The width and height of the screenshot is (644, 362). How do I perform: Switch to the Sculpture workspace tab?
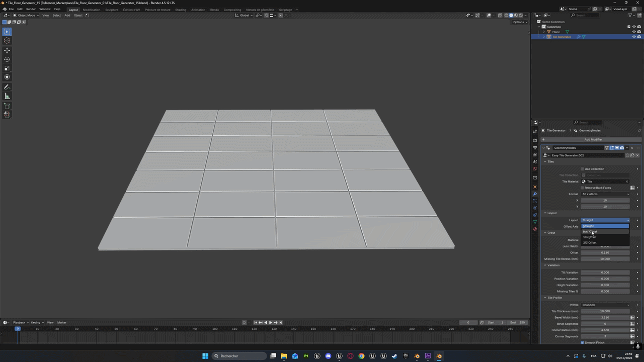pyautogui.click(x=112, y=10)
